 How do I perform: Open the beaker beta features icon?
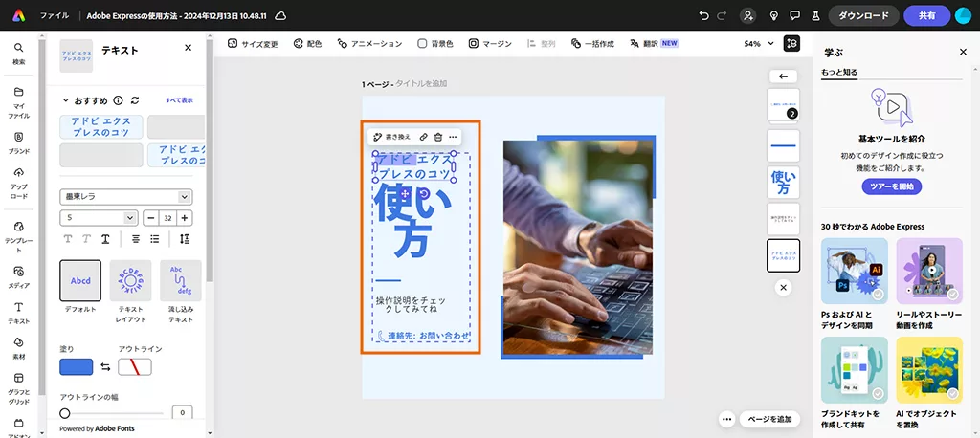click(x=815, y=15)
